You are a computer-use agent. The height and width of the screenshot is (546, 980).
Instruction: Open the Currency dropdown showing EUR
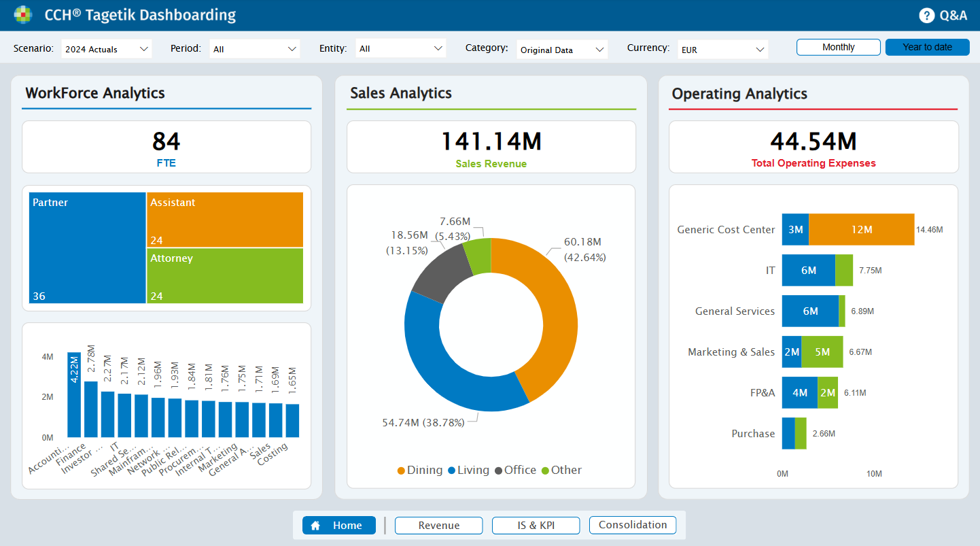tap(722, 50)
